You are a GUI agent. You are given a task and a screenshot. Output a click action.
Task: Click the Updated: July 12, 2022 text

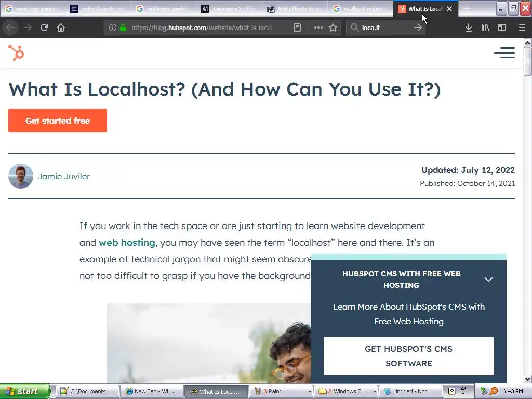[x=468, y=170]
